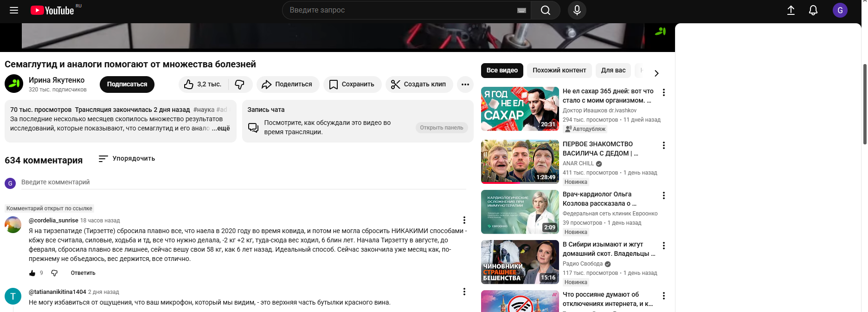Open Доктор Ивашков dr.ivashkov channel
868x312 pixels.
click(599, 110)
